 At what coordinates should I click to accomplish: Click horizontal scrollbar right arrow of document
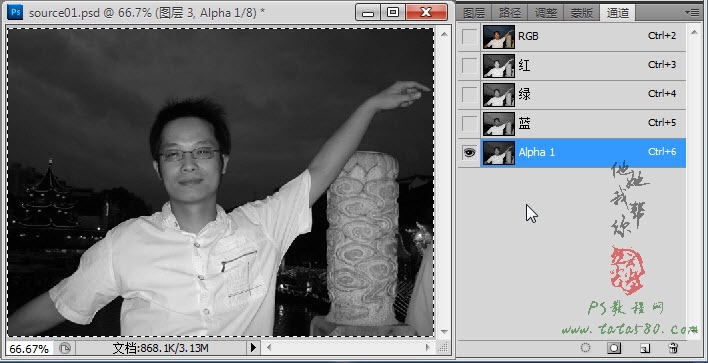428,348
